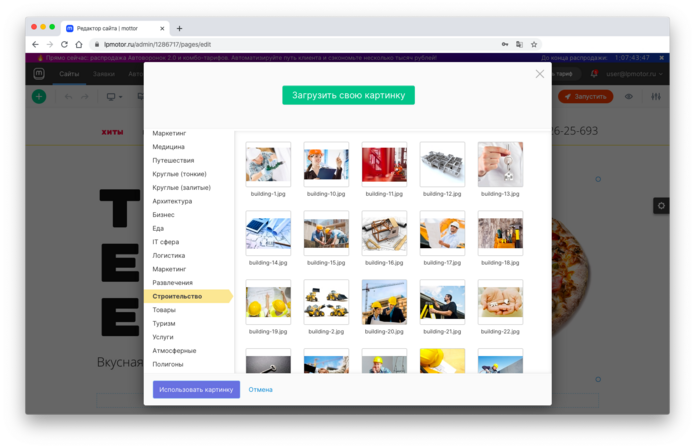Pick the building-13.jpg thumbnail

coord(500,164)
